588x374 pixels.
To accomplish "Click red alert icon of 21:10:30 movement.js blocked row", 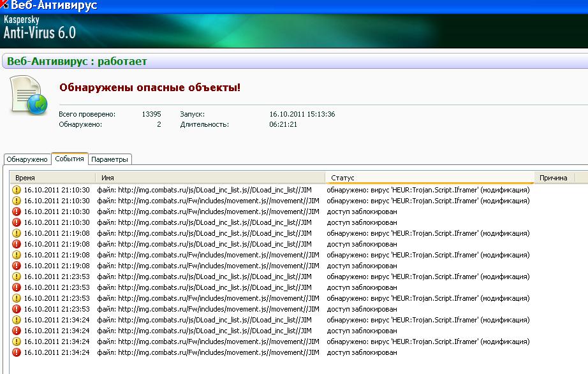I will pyautogui.click(x=17, y=212).
